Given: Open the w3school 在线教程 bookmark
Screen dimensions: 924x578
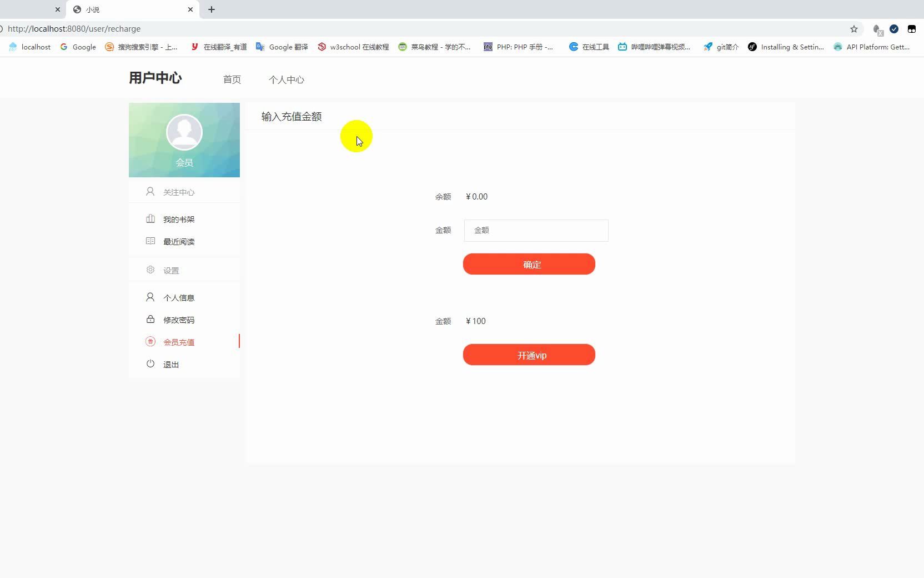Looking at the screenshot, I should pyautogui.click(x=353, y=47).
